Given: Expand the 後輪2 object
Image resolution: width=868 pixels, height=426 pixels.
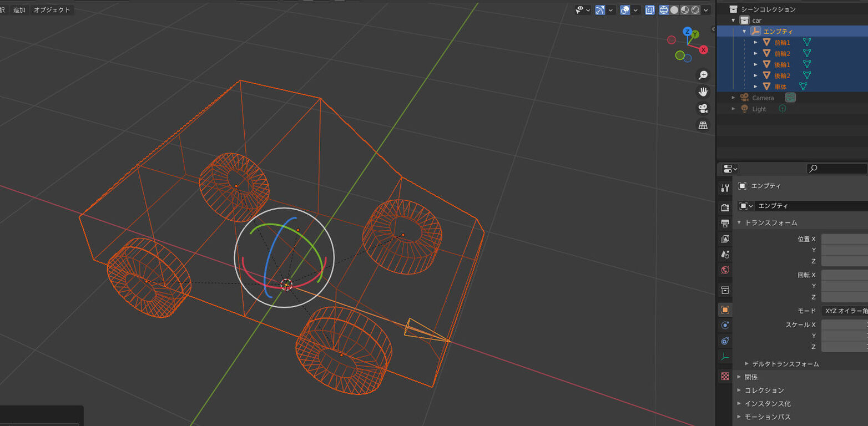Looking at the screenshot, I should (x=755, y=75).
